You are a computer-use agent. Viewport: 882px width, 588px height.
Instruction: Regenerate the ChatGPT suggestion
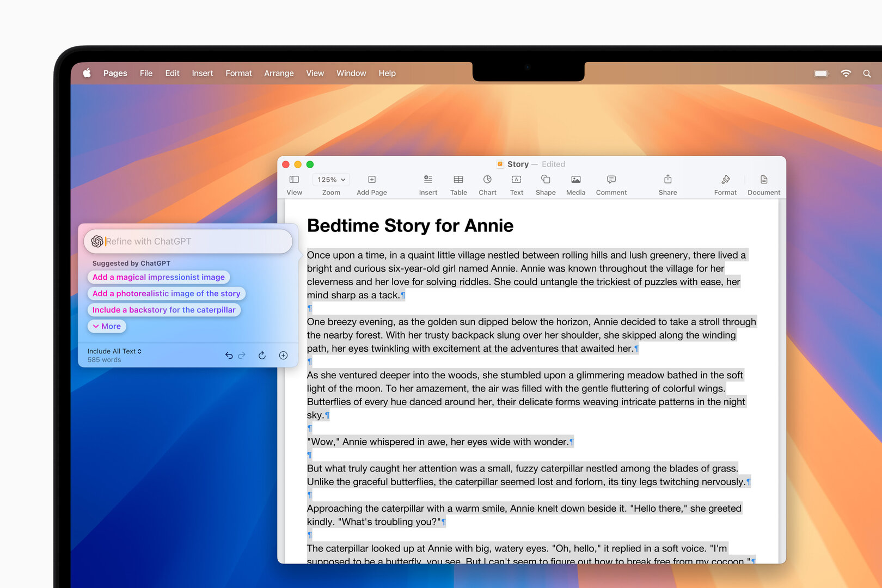[x=262, y=355]
